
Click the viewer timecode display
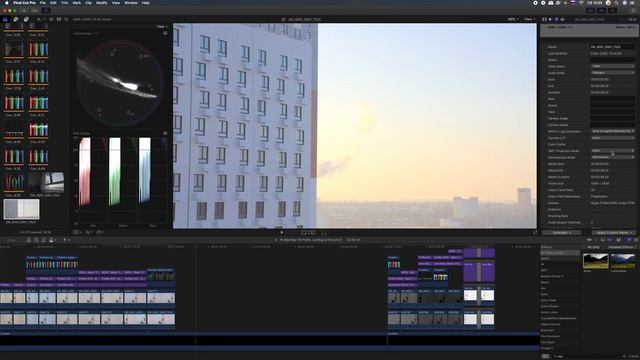point(307,233)
